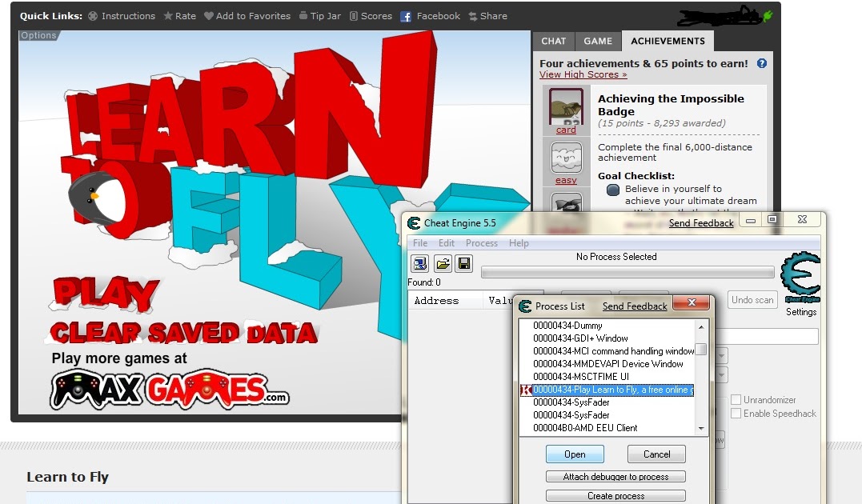This screenshot has width=862, height=504.
Task: Click the Create process button
Action: [615, 496]
